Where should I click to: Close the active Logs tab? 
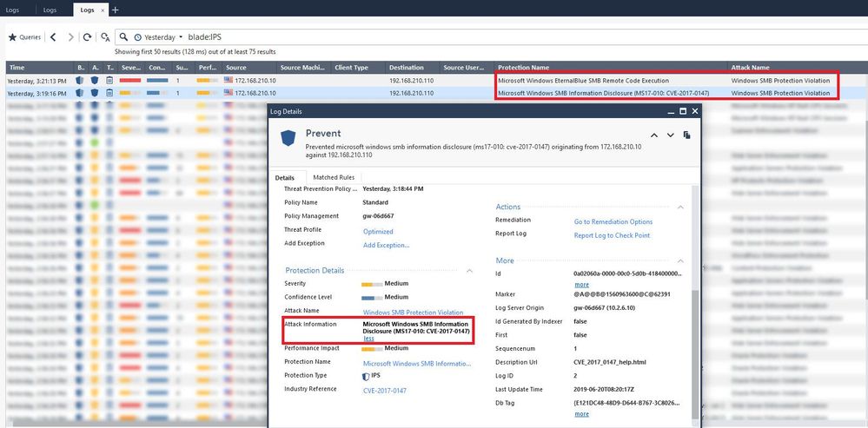click(103, 10)
